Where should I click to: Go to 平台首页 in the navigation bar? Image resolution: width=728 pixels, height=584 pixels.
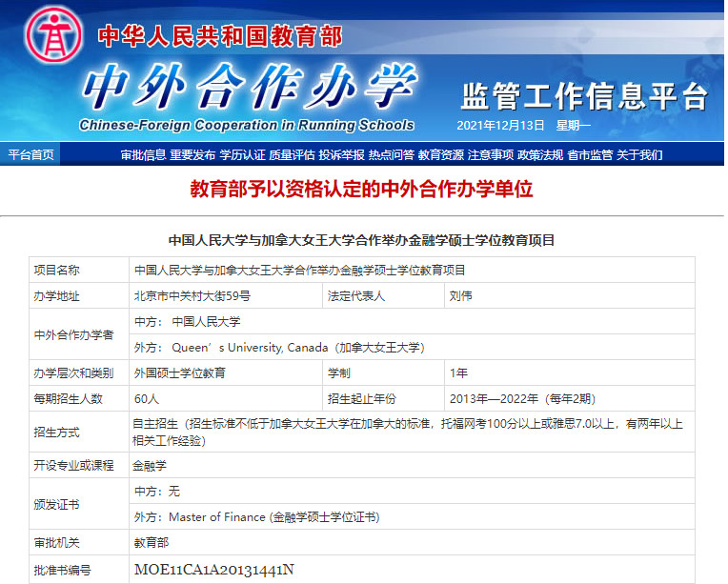click(31, 154)
